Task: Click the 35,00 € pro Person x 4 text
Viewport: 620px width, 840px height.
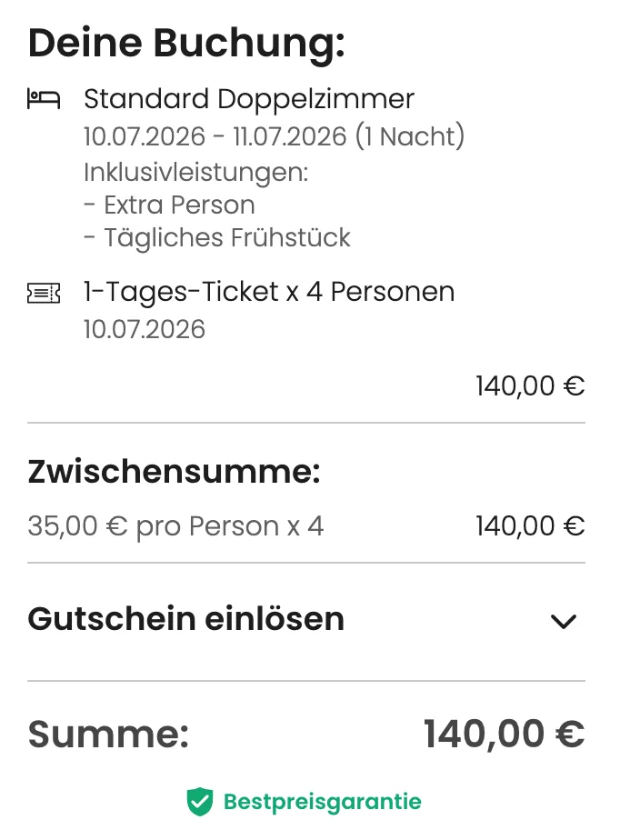Action: tap(175, 526)
